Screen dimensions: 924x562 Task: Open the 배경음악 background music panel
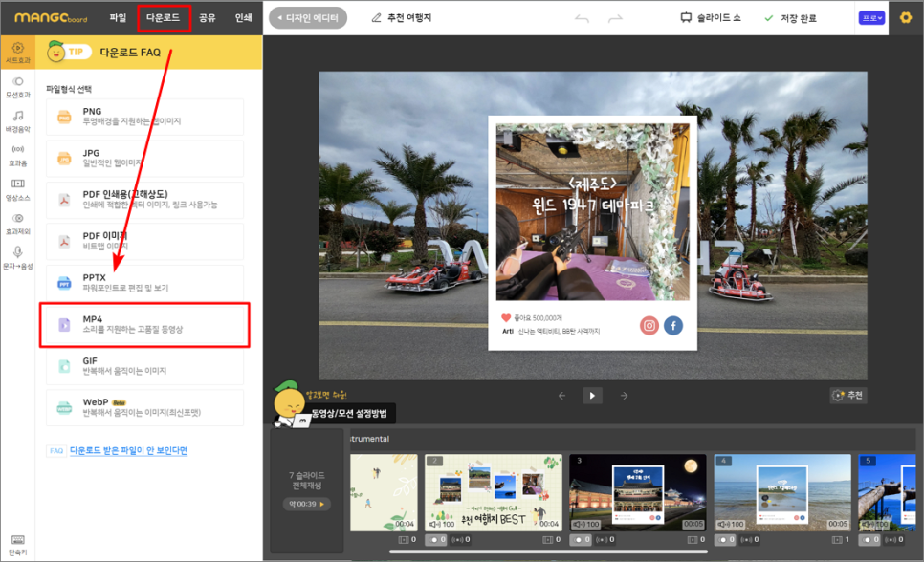[x=17, y=121]
